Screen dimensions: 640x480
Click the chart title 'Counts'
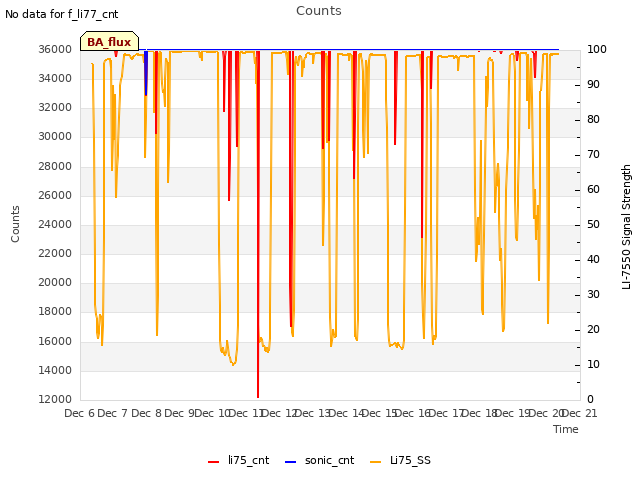[x=319, y=11]
